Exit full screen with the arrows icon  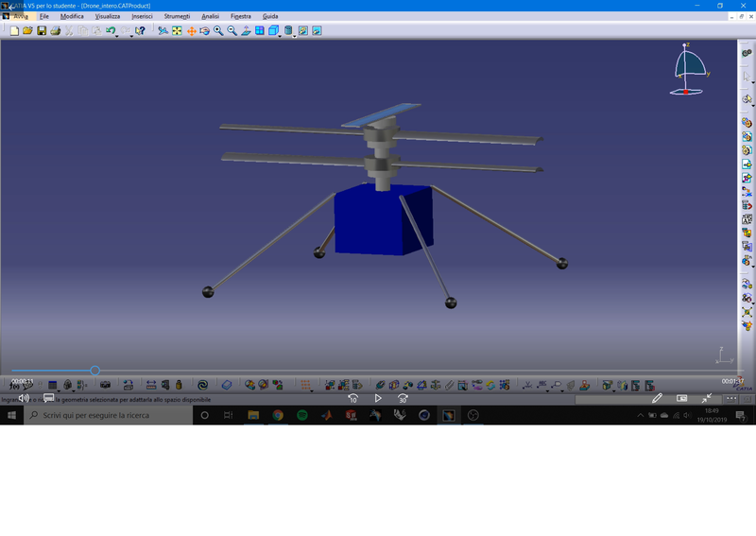(707, 398)
